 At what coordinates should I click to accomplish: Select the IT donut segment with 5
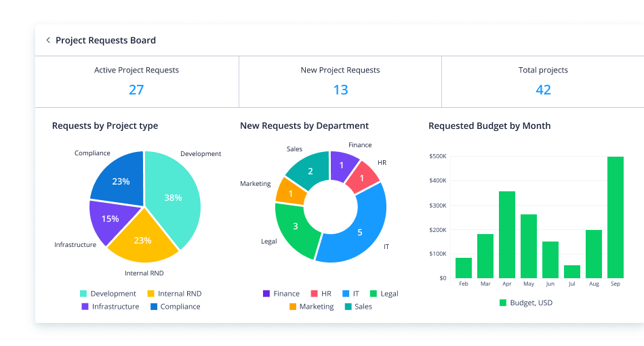coord(361,233)
